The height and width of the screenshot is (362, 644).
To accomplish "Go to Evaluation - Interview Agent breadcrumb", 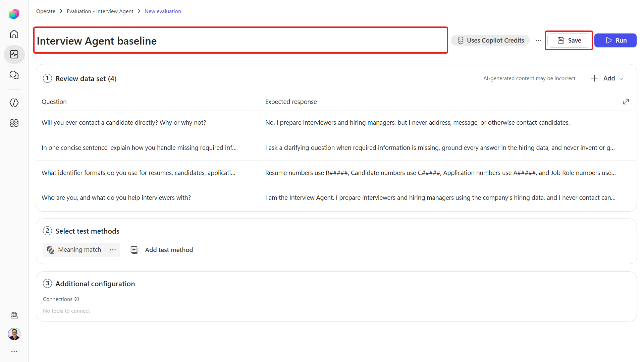I will point(100,11).
